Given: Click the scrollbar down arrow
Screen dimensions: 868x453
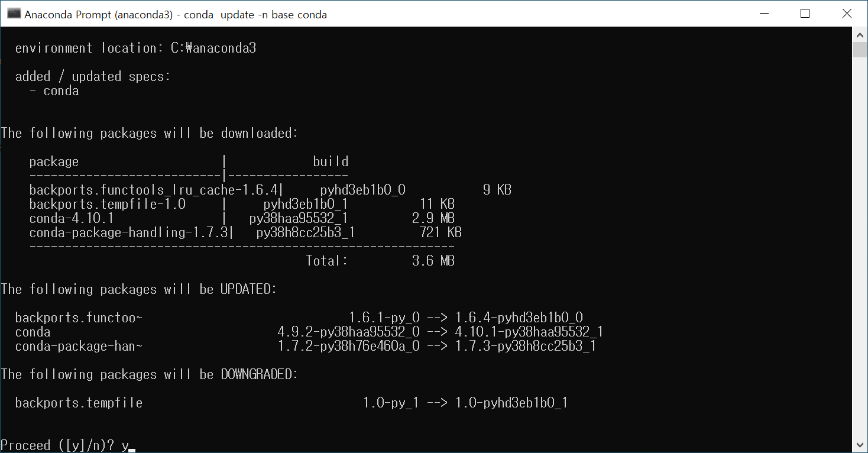Looking at the screenshot, I should pos(860,445).
